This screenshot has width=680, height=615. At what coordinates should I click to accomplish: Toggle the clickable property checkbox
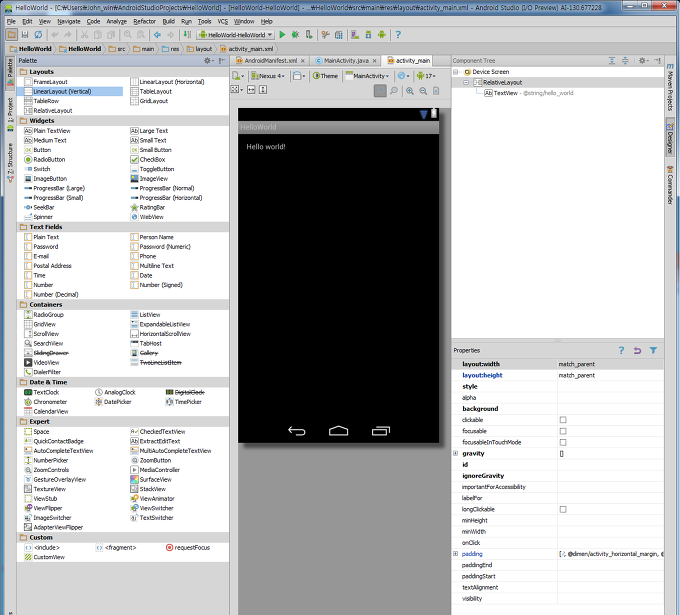click(x=563, y=420)
